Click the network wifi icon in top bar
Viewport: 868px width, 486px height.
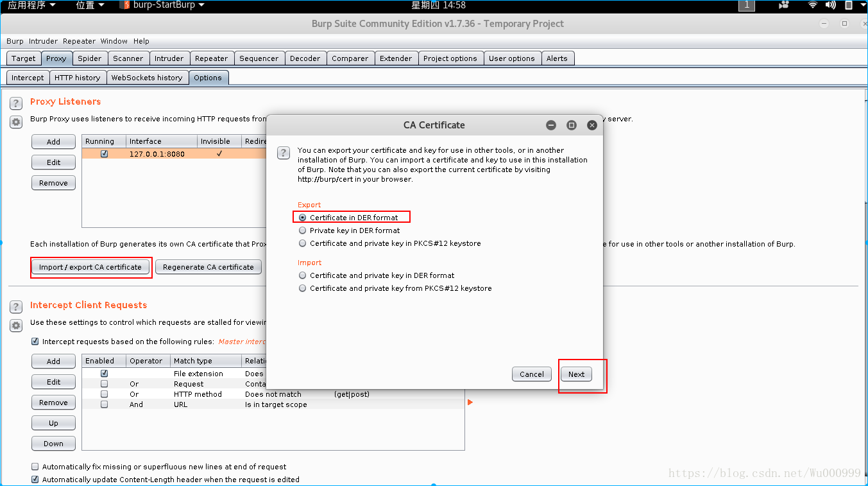pos(813,5)
